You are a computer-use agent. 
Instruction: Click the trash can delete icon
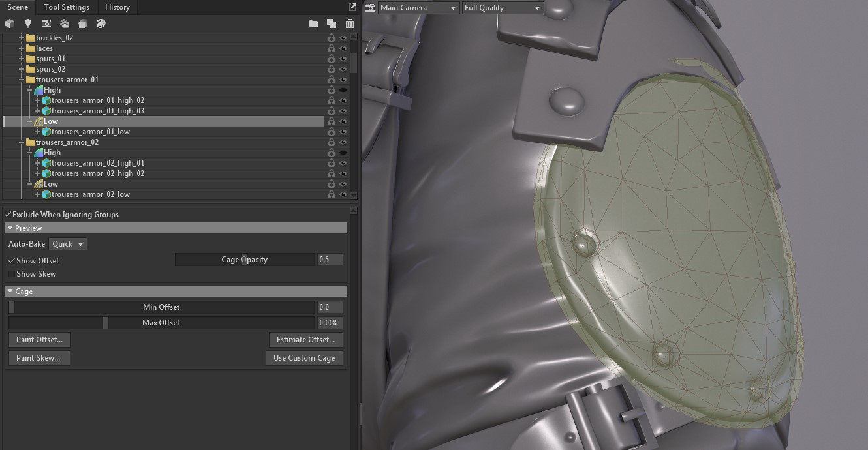click(350, 23)
